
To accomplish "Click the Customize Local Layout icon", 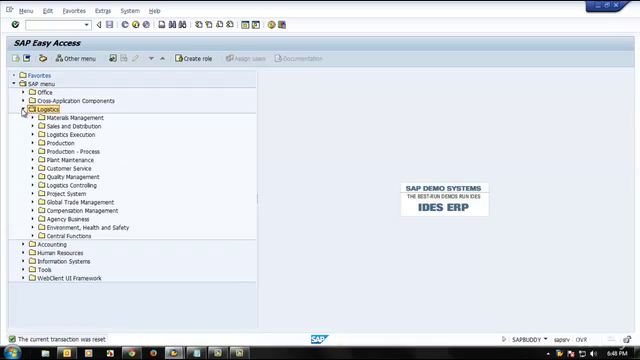I will 282,25.
